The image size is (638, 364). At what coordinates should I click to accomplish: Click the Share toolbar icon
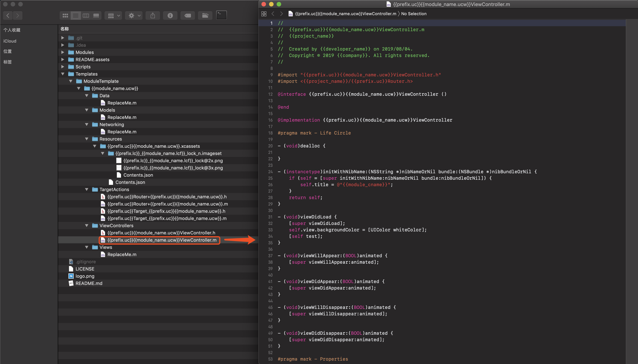(153, 16)
